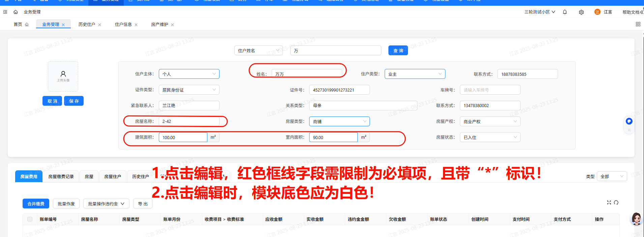Viewport: 644px width, 237px height.
Task: Click the 车牌号 input field
Action: pyautogui.click(x=490, y=90)
